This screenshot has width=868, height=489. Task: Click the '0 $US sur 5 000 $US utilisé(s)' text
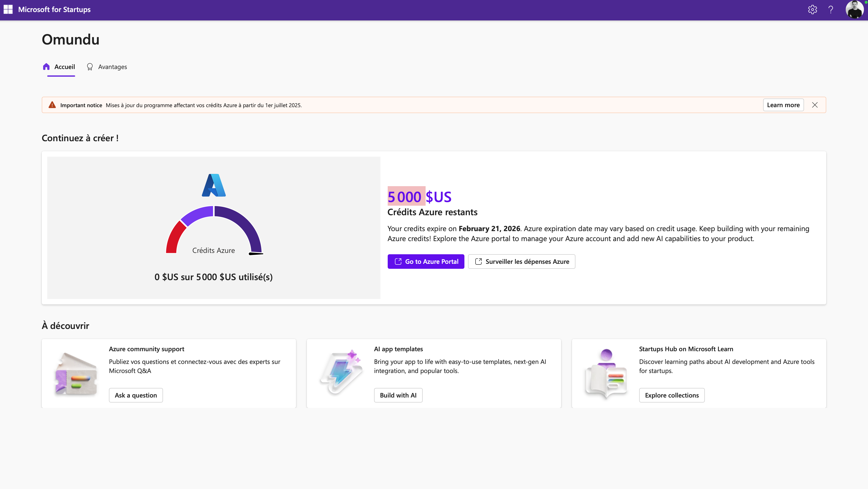(214, 277)
